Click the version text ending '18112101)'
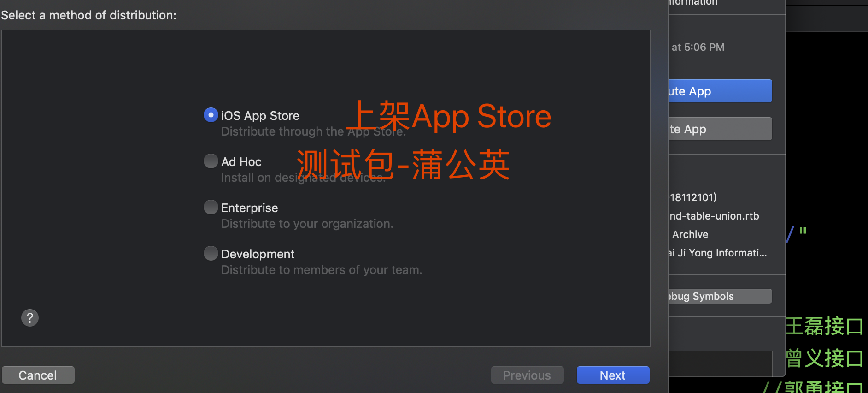Screen dimensions: 868x393 point(693,197)
